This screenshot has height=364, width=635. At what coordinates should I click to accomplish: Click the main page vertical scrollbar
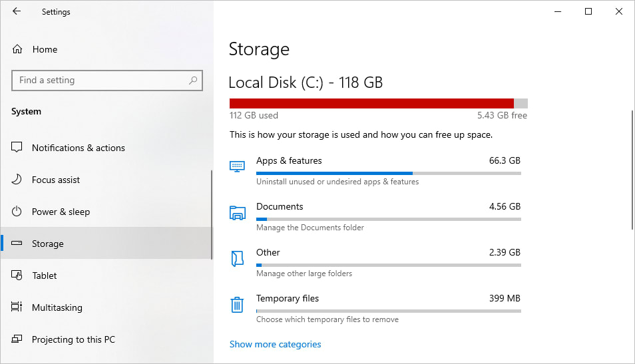pyautogui.click(x=632, y=171)
